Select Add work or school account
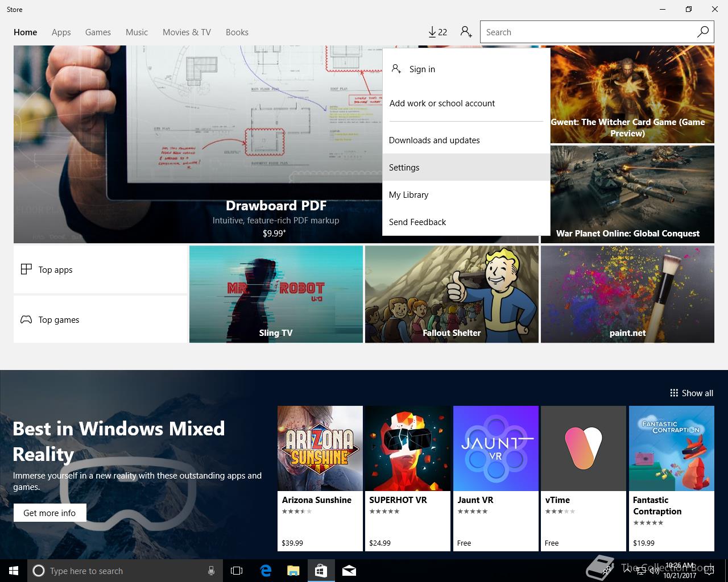The height and width of the screenshot is (582, 728). click(466, 103)
